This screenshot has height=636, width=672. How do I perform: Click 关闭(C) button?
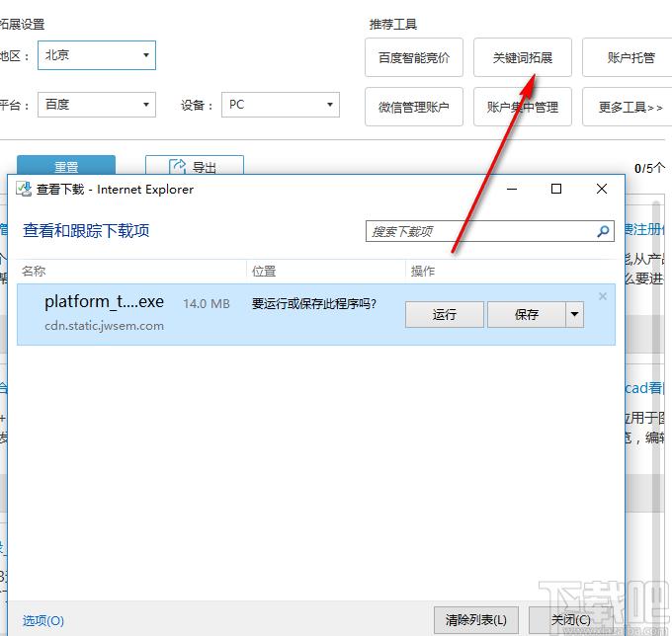571,620
